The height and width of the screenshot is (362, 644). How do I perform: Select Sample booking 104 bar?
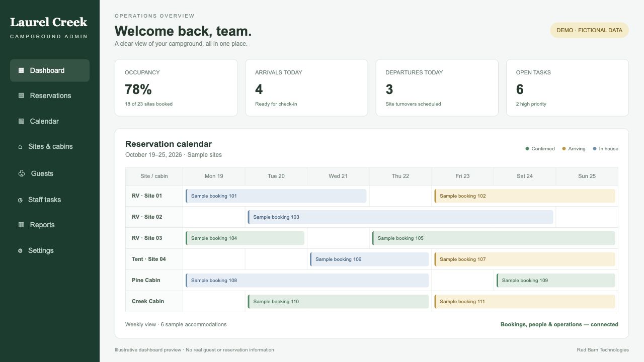(245, 238)
